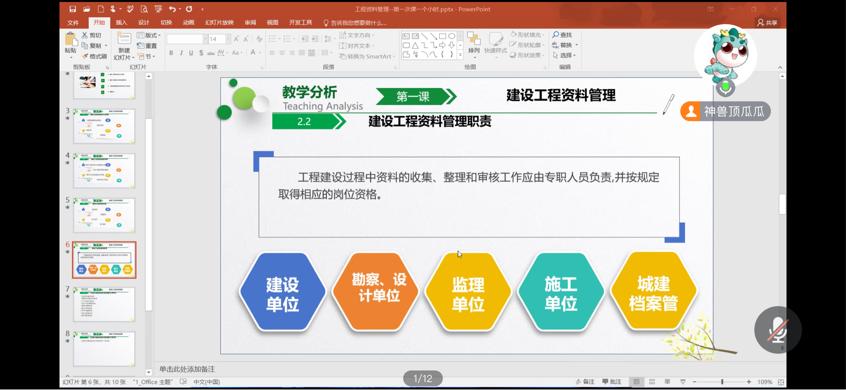The height and width of the screenshot is (390, 846).
Task: Click the Underline U formatting icon
Action: pyautogui.click(x=190, y=53)
